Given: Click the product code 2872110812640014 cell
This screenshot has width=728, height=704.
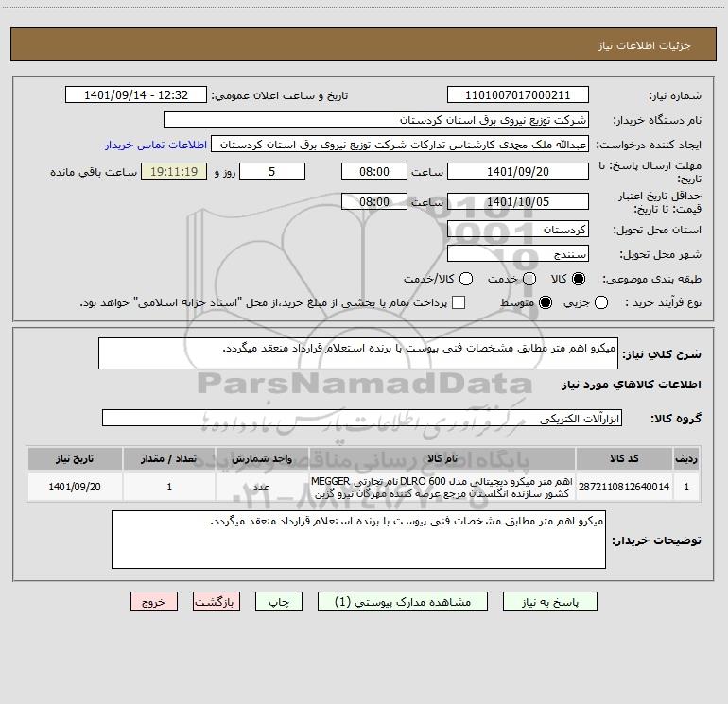Looking at the screenshot, I should (x=624, y=487).
